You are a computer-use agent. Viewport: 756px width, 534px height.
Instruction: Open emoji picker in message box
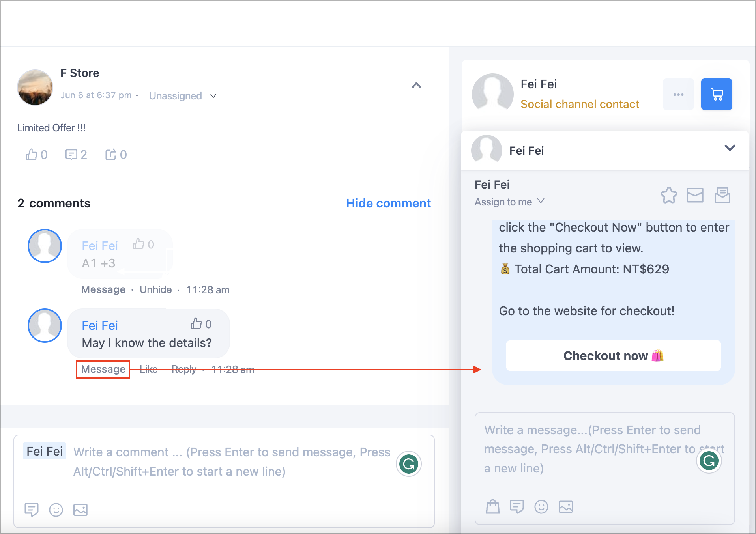tap(541, 506)
